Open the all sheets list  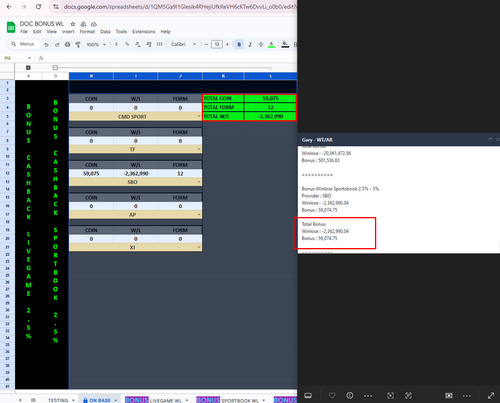click(33, 400)
